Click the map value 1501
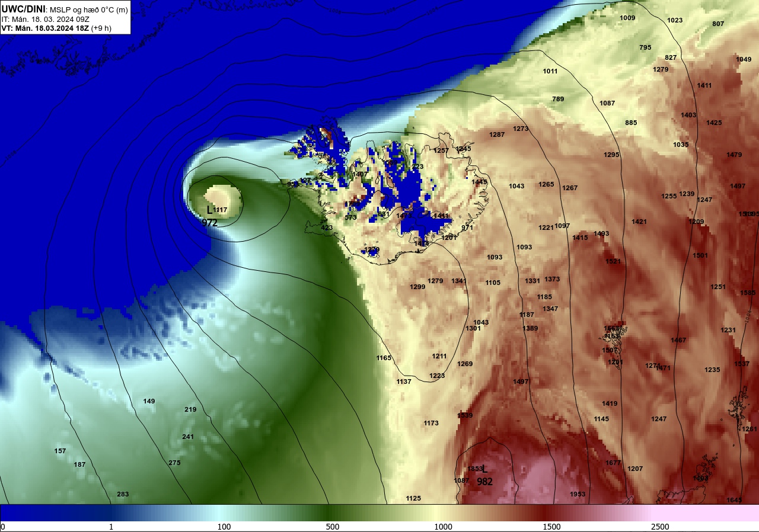 tap(700, 255)
